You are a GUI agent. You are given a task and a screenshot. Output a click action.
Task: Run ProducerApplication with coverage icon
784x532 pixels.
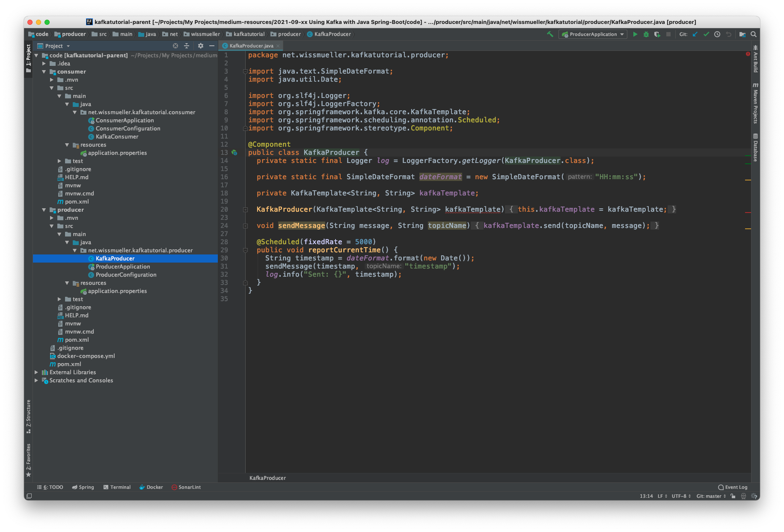click(657, 34)
